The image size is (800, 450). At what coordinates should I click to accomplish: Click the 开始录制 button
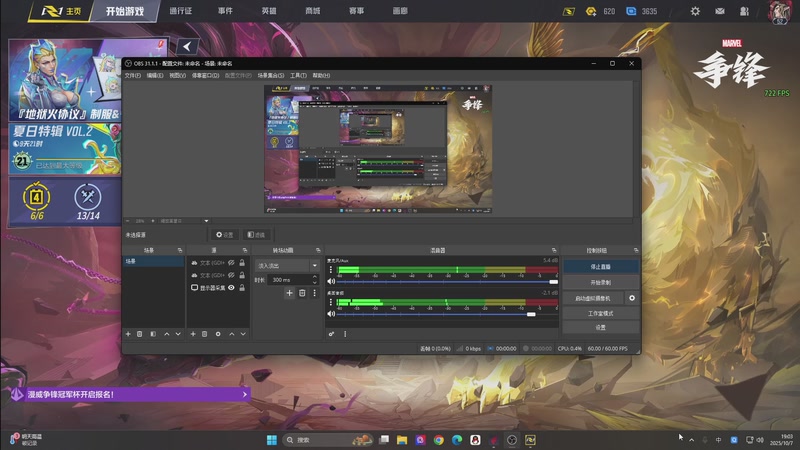(x=600, y=283)
